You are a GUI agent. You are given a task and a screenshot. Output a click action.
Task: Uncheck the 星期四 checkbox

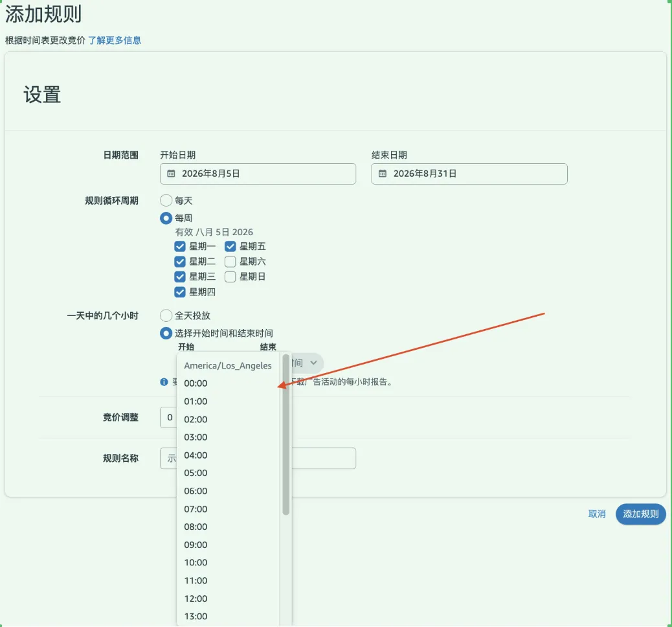[x=180, y=292]
